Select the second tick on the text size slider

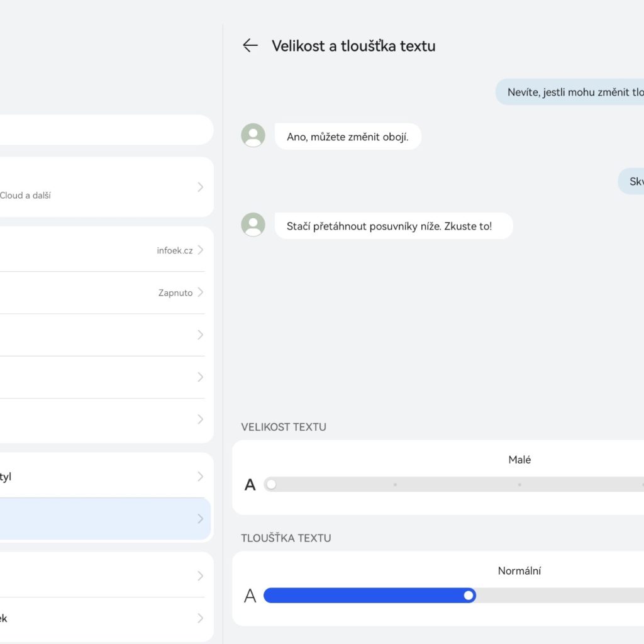(395, 485)
